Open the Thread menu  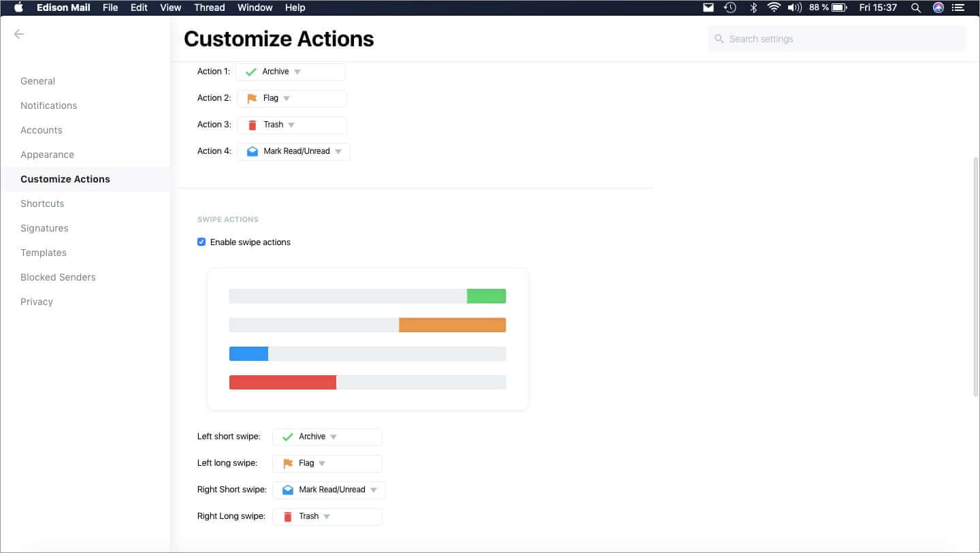tap(209, 7)
